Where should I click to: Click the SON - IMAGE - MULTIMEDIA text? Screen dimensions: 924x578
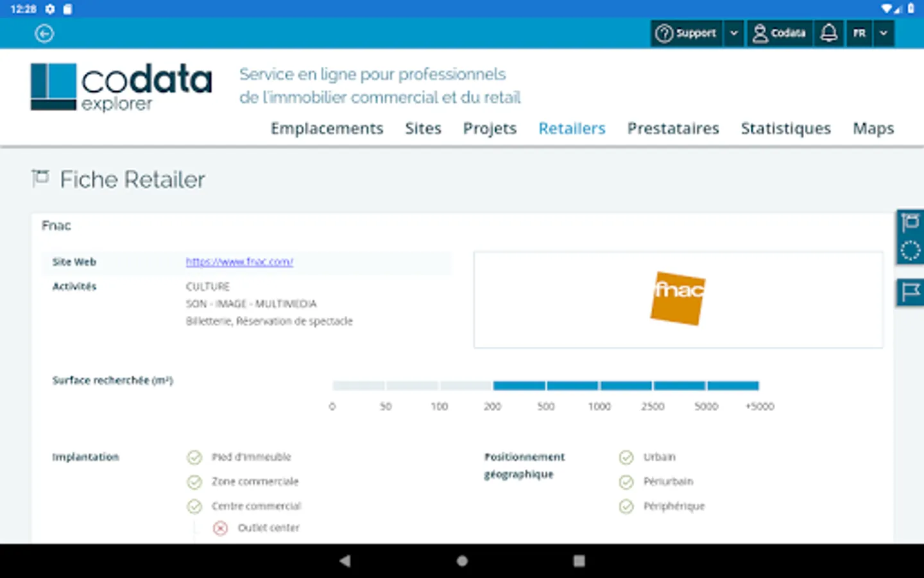251,304
